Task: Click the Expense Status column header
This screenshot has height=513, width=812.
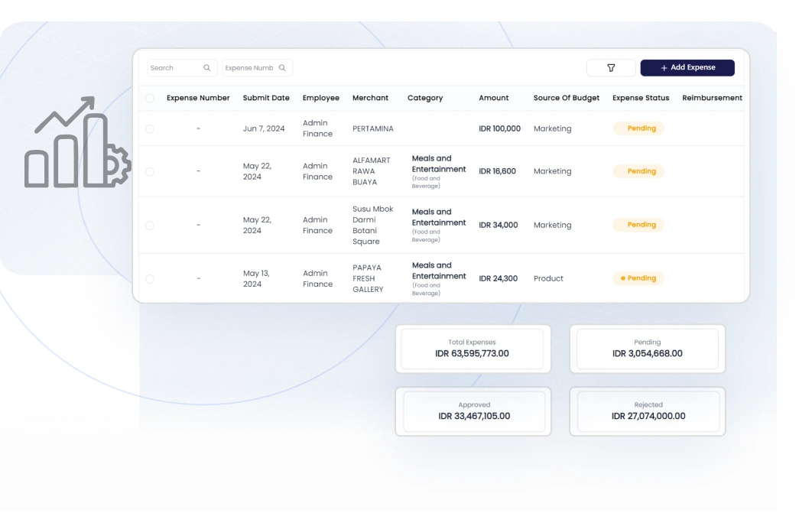Action: pyautogui.click(x=641, y=98)
